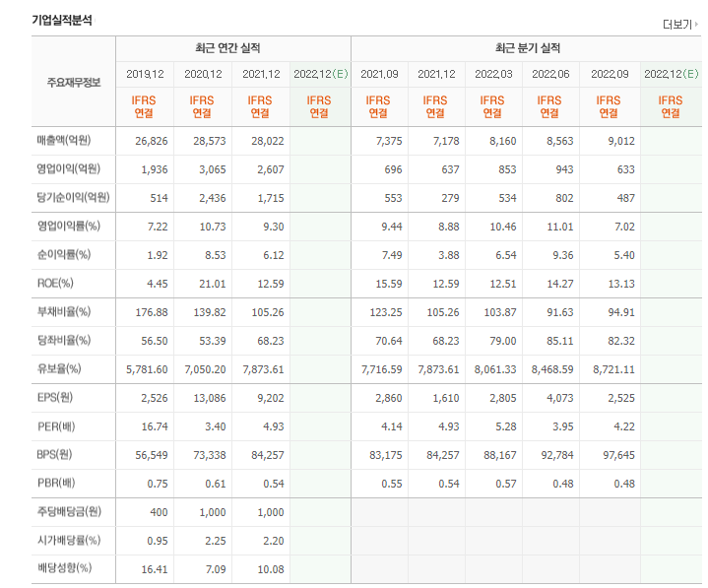Screen dimensions: 708x588
Task: Click the 유보율(%) row label
Action: tap(59, 369)
